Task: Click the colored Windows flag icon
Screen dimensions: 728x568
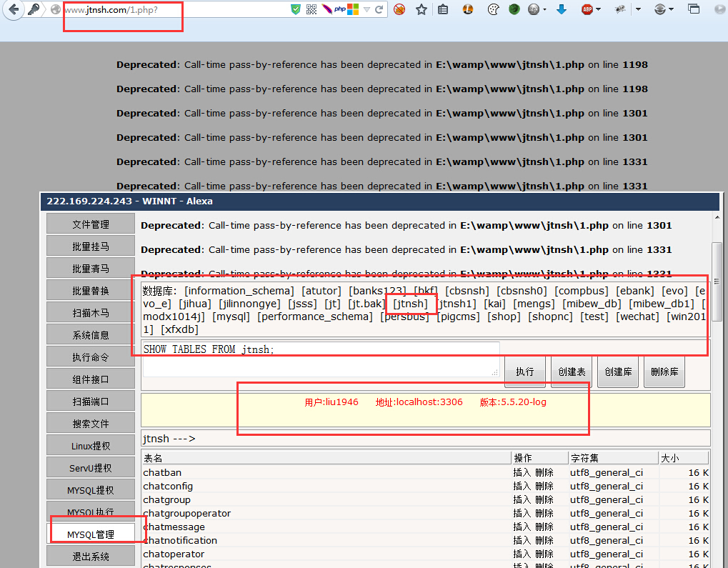Action: click(354, 9)
